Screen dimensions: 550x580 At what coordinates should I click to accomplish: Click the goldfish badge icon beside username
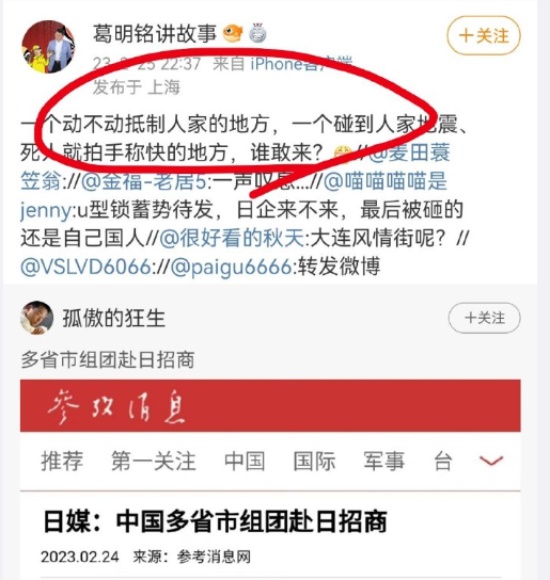[x=233, y=33]
